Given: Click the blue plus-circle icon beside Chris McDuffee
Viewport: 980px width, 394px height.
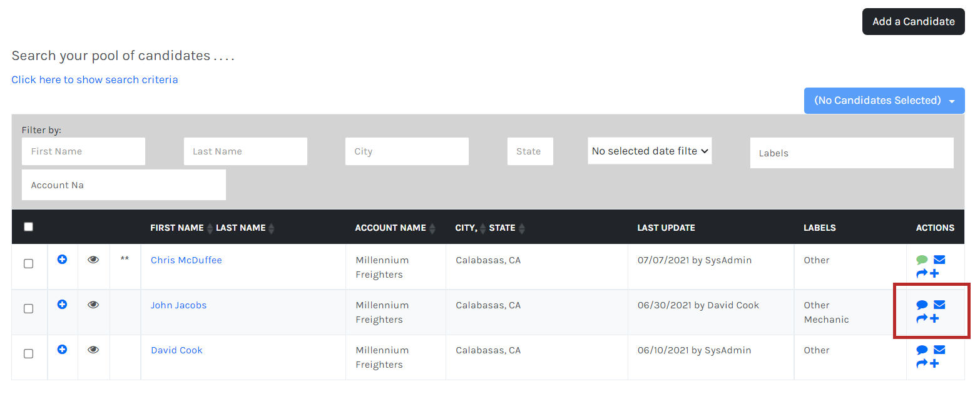Looking at the screenshot, I should (62, 260).
